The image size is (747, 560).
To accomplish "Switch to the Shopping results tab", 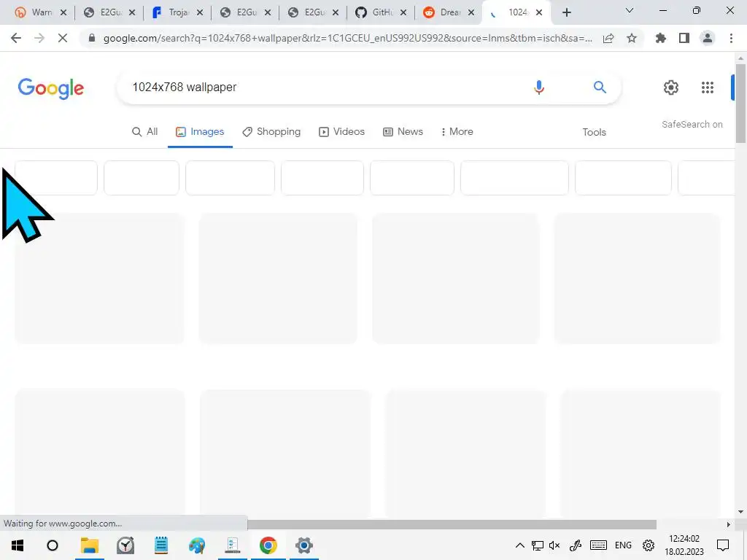I will [x=271, y=132].
